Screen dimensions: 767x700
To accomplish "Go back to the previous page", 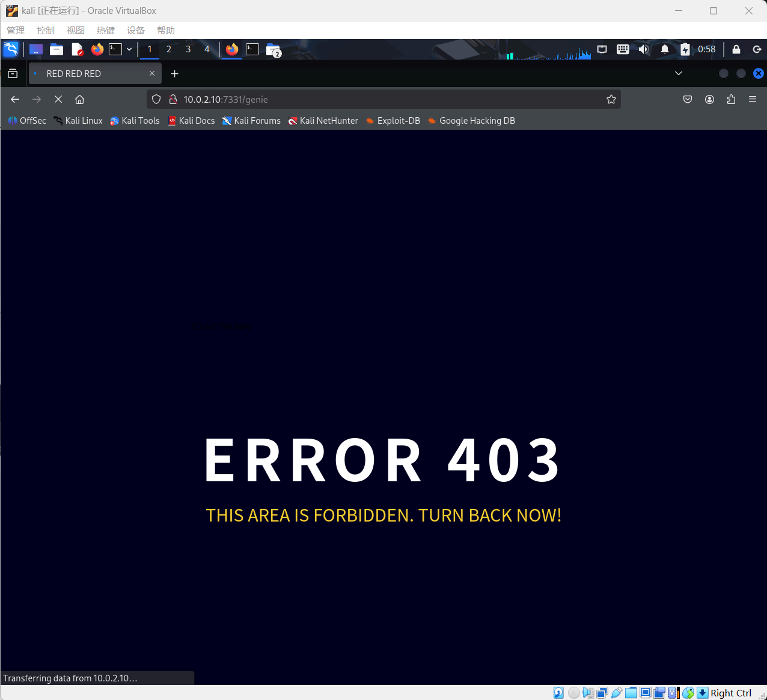I will click(15, 100).
